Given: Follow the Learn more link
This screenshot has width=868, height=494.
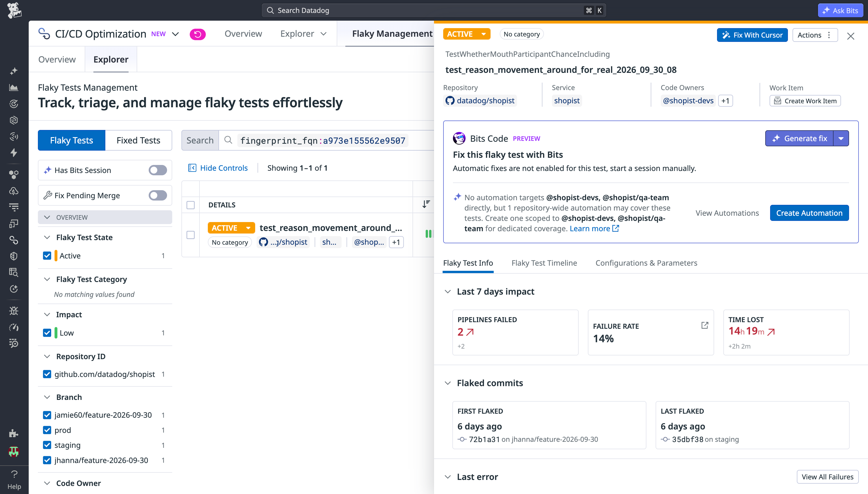Looking at the screenshot, I should pyautogui.click(x=594, y=229).
